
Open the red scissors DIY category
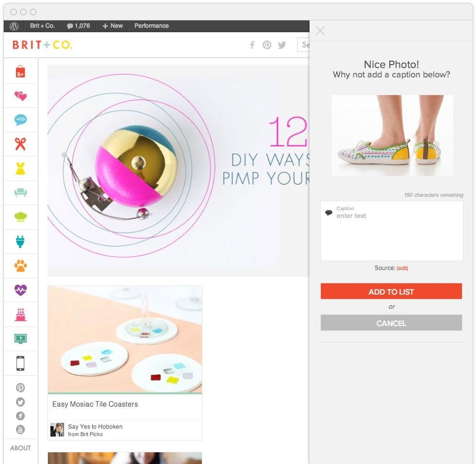(20, 144)
